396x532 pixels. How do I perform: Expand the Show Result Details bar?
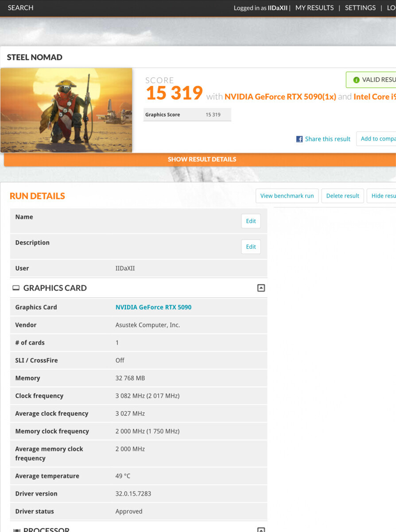(x=202, y=159)
